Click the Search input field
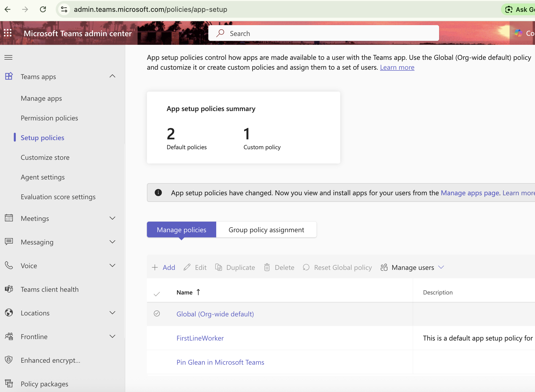 tap(323, 33)
